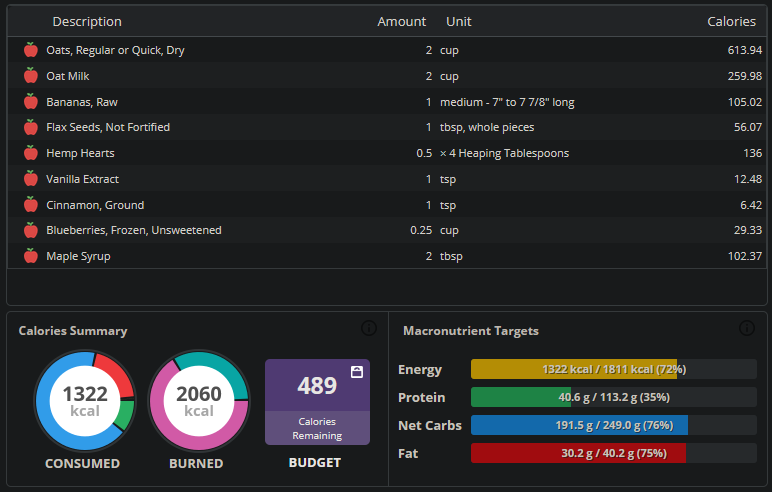Open Macronutrient Targets info icon
772x492 pixels.
[747, 328]
